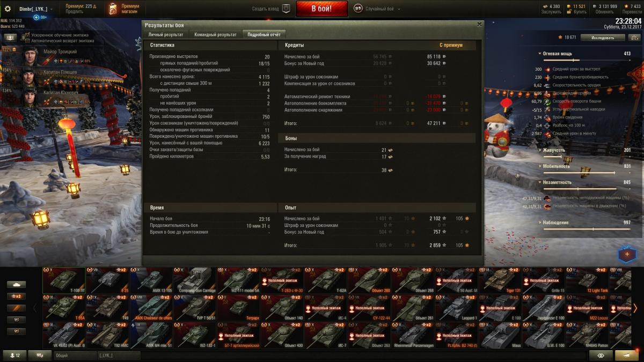The height and width of the screenshot is (362, 644).
Task: Open crew barracks operations icon above crew list
Action: 10,38
